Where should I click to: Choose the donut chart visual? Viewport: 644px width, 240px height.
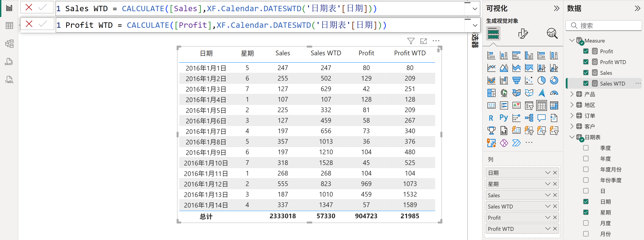(554, 80)
